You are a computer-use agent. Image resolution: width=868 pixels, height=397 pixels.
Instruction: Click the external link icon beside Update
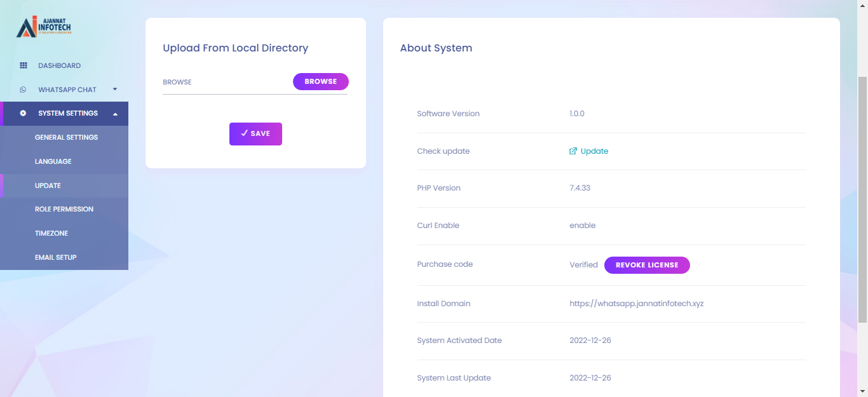coord(573,151)
